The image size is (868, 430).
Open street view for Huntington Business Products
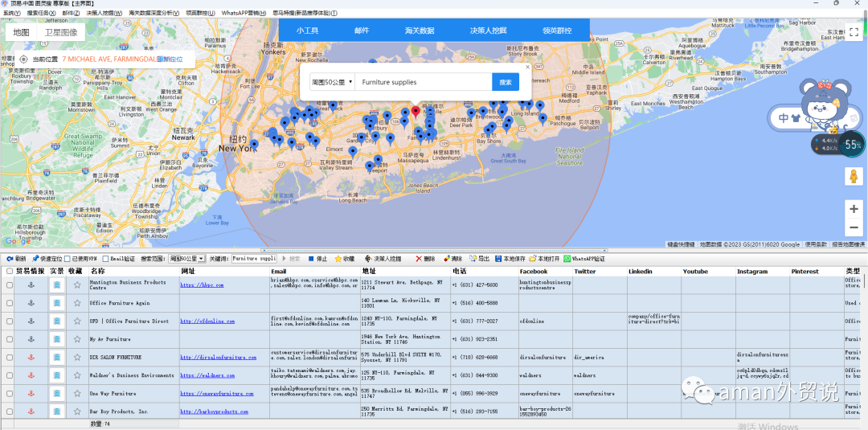coord(56,285)
